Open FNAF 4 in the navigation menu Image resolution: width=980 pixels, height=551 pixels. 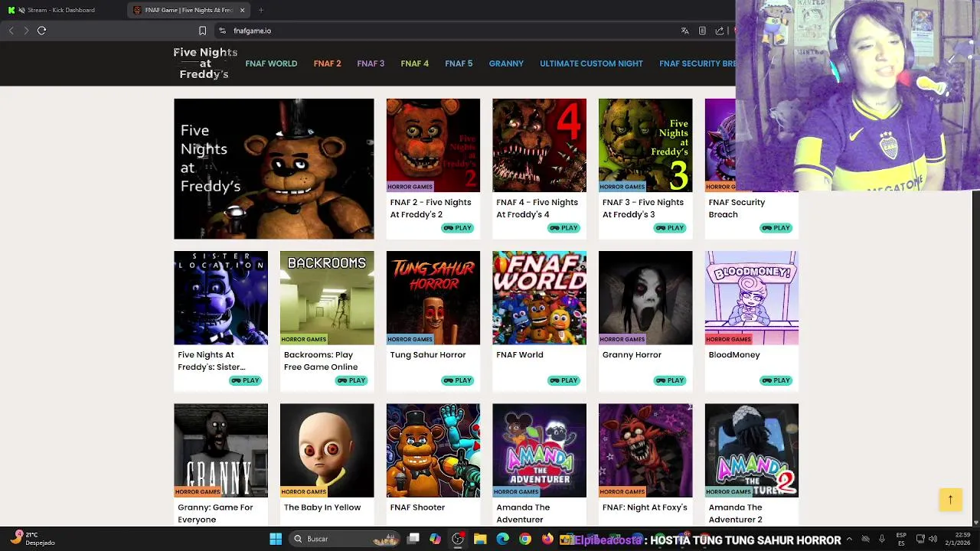[414, 64]
